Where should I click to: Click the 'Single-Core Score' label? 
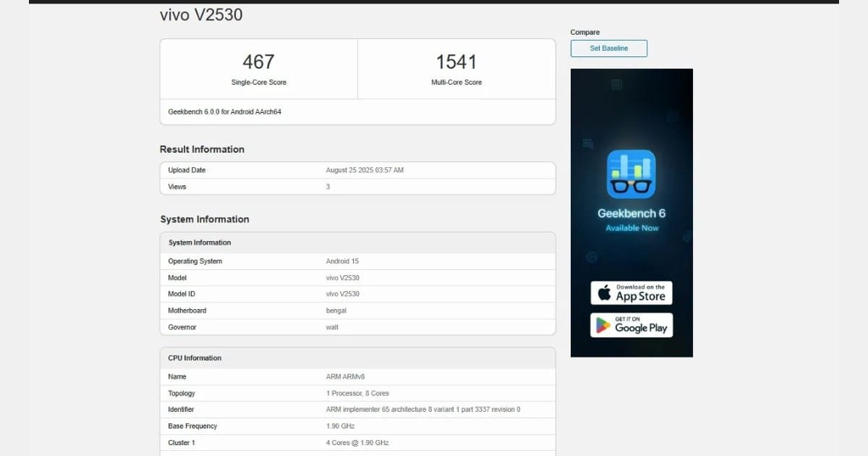[259, 83]
